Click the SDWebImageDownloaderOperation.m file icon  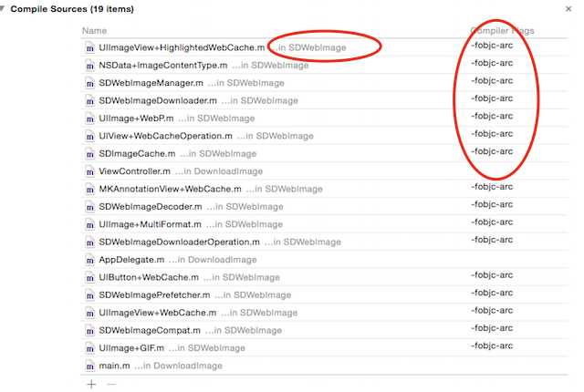89,242
